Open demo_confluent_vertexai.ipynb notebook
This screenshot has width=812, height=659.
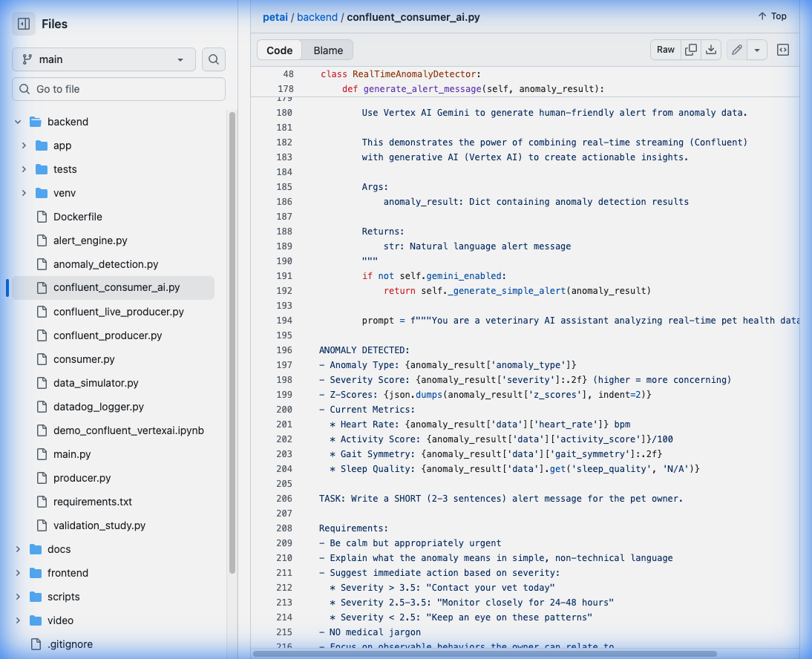(x=128, y=430)
